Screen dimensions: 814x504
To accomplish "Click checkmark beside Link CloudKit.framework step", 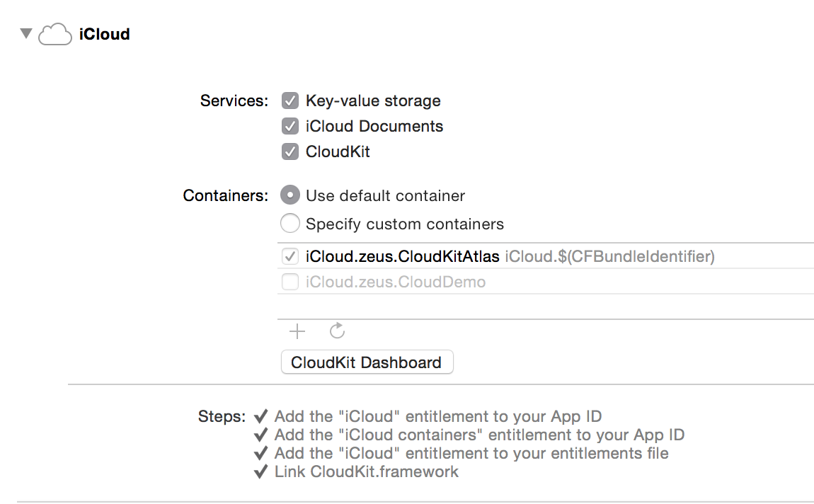I will coord(261,471).
